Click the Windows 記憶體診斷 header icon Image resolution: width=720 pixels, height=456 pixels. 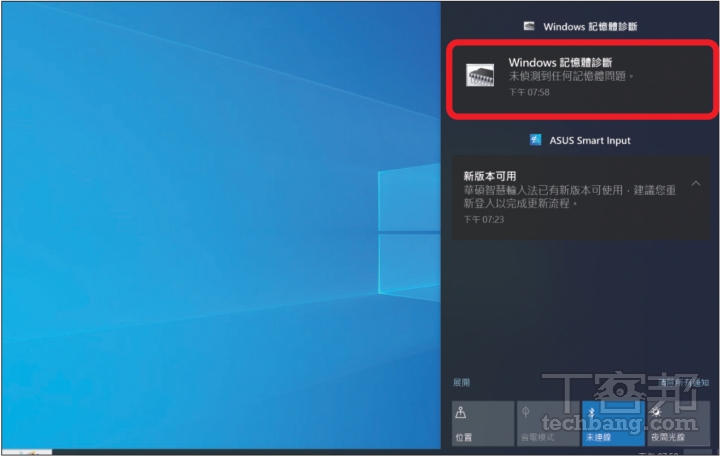tap(528, 26)
